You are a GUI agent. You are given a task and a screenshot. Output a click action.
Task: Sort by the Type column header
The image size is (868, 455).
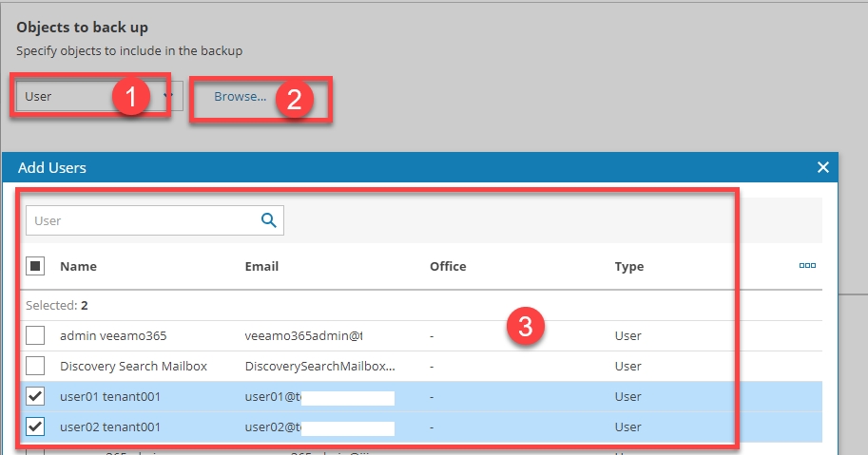629,266
